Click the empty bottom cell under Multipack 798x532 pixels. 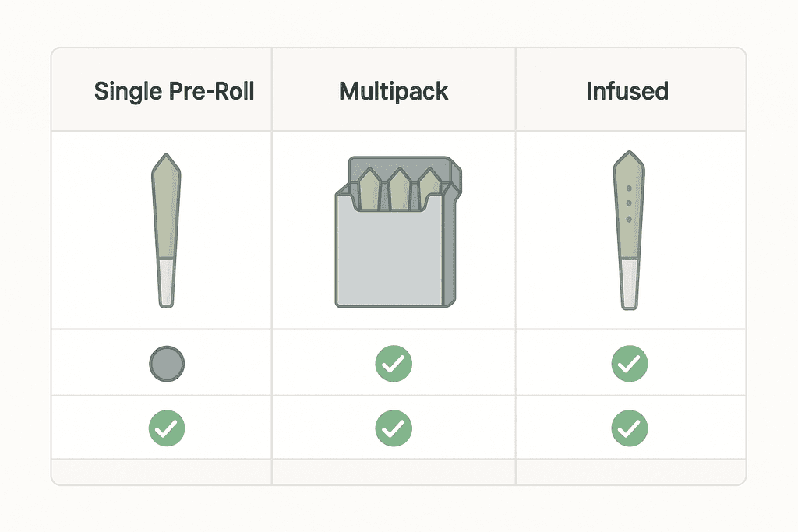pos(394,472)
